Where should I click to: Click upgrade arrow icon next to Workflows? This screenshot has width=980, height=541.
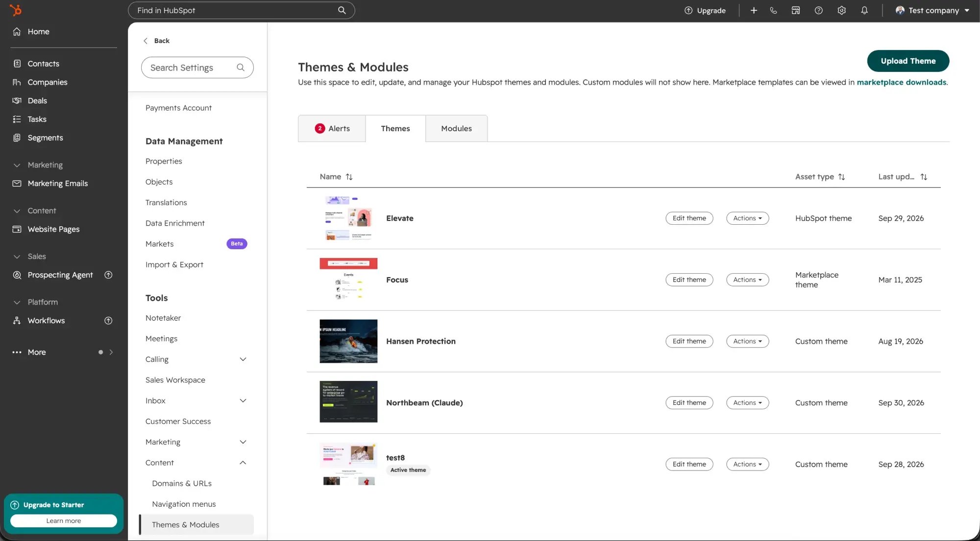tap(109, 321)
